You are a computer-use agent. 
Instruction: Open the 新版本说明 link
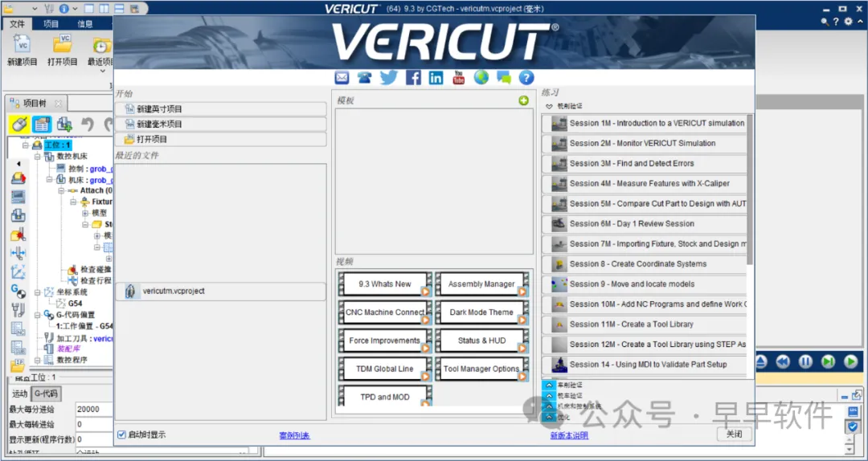(569, 435)
